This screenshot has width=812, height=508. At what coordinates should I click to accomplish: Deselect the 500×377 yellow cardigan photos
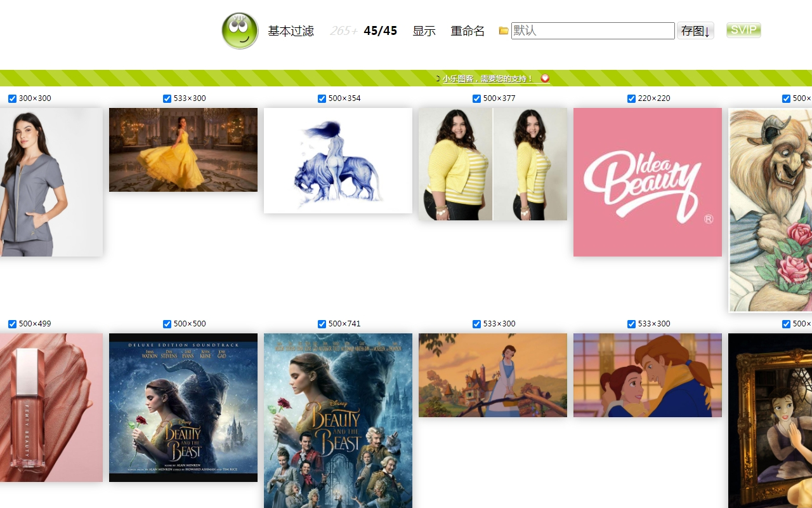(476, 98)
